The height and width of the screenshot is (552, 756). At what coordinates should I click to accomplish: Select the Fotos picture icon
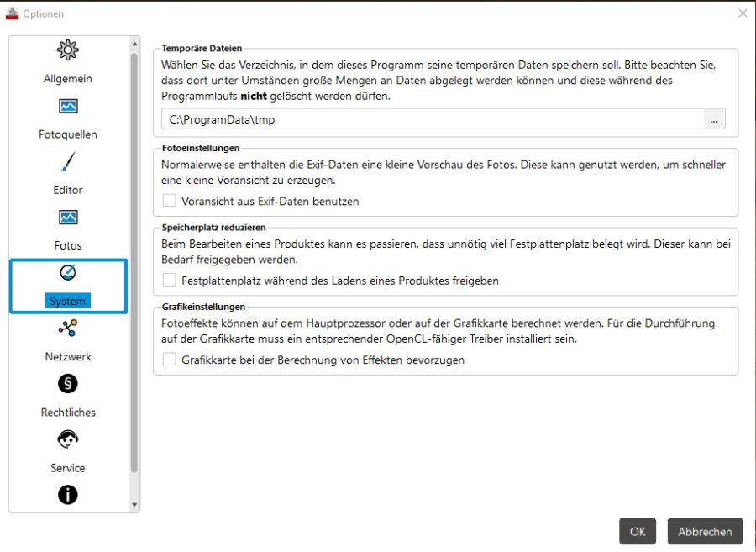(68, 218)
